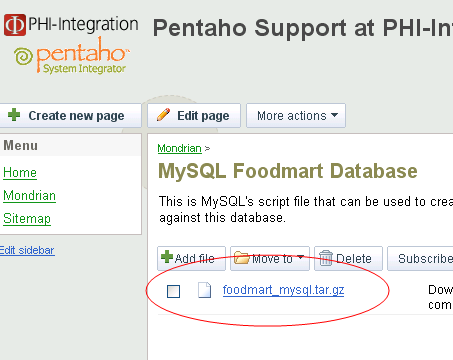Image resolution: width=453 pixels, height=360 pixels.
Task: Open Mondrian in the sidebar menu
Action: pos(29,196)
